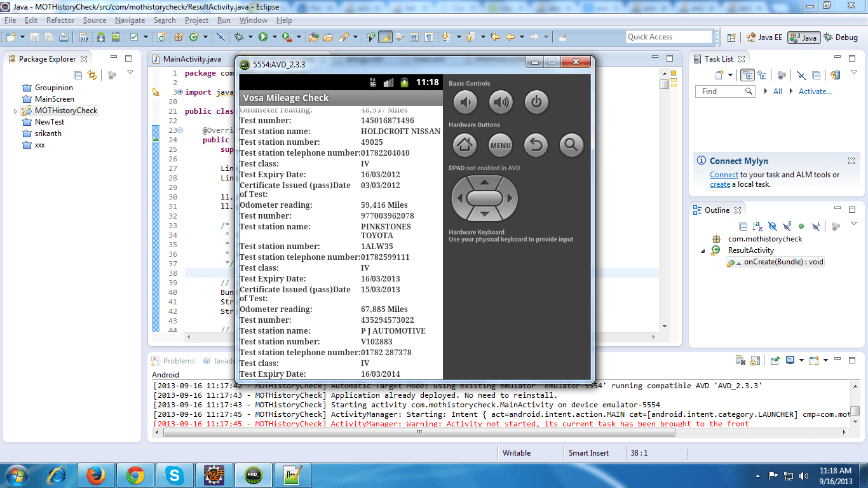Click the Windows Start button

(x=15, y=474)
